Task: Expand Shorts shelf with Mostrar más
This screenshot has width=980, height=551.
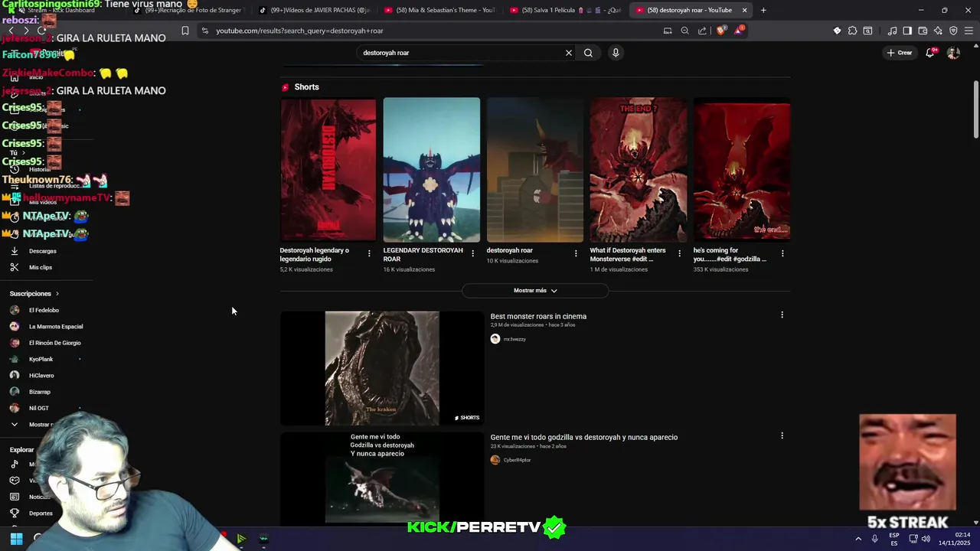Action: point(535,291)
